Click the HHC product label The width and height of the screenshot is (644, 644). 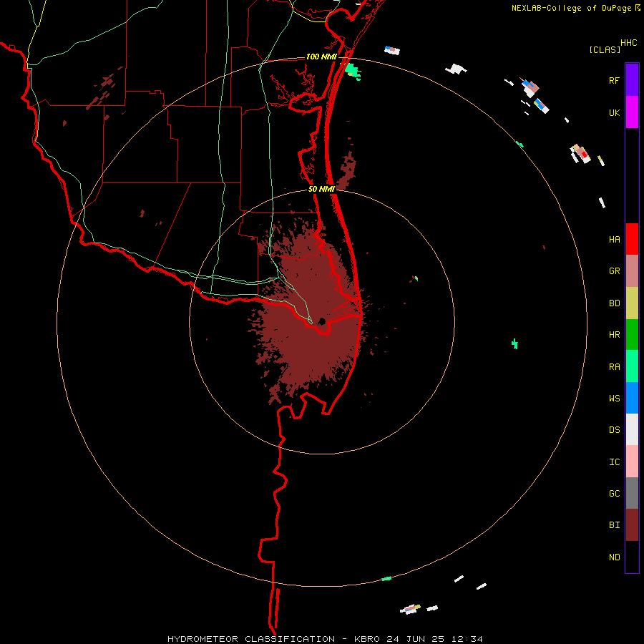click(x=628, y=43)
